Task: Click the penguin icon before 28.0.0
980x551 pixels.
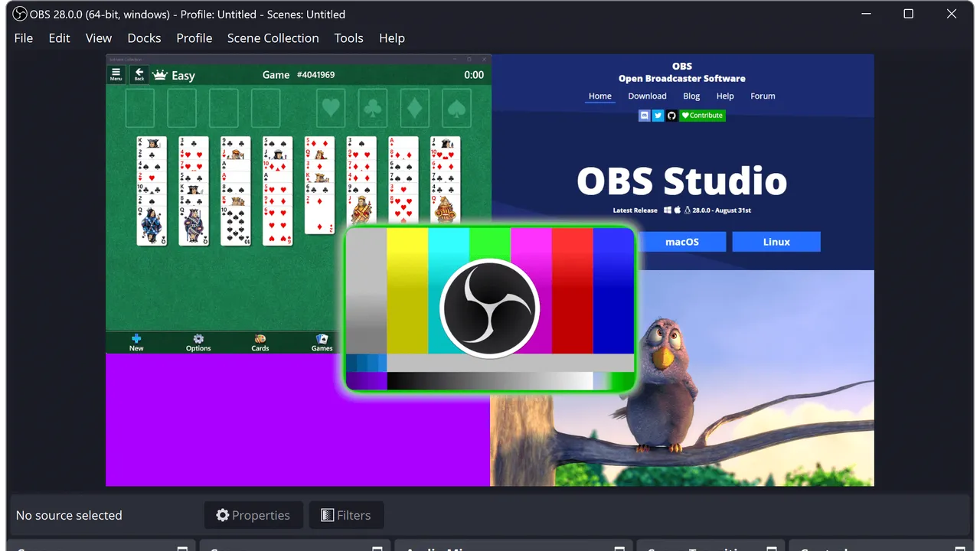Action: pyautogui.click(x=687, y=210)
